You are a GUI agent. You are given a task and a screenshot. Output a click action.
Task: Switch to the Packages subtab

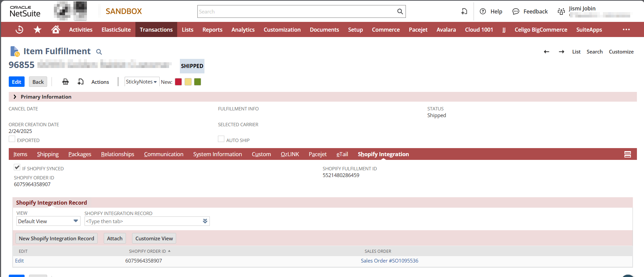pos(80,154)
